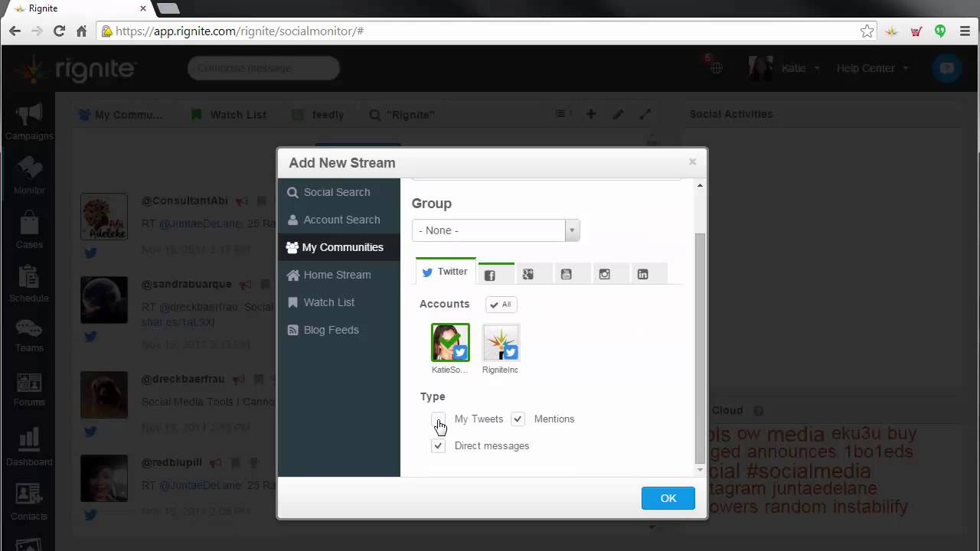Viewport: 980px width, 551px height.
Task: Switch to "Rignite" search stream tab
Action: pyautogui.click(x=402, y=115)
